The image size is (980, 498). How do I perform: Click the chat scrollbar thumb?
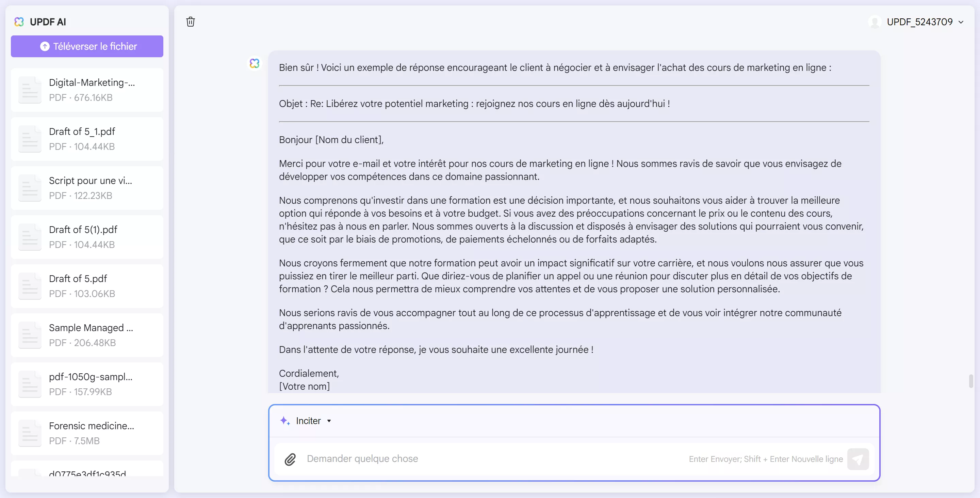(970, 381)
